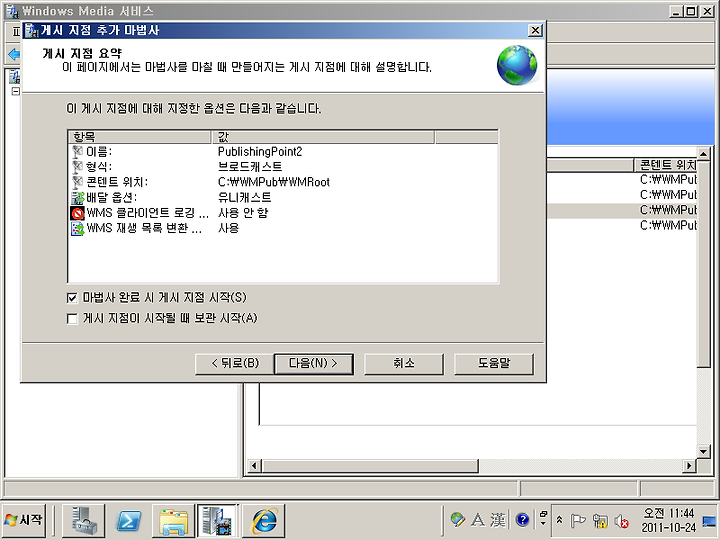Click the 배달 옵션 row icon
The height and width of the screenshot is (540, 720).
point(77,197)
